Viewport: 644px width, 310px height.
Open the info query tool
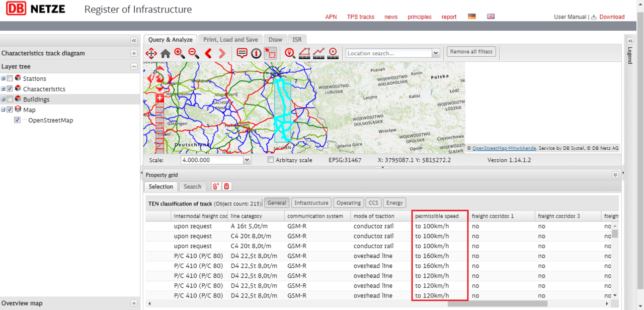point(257,53)
